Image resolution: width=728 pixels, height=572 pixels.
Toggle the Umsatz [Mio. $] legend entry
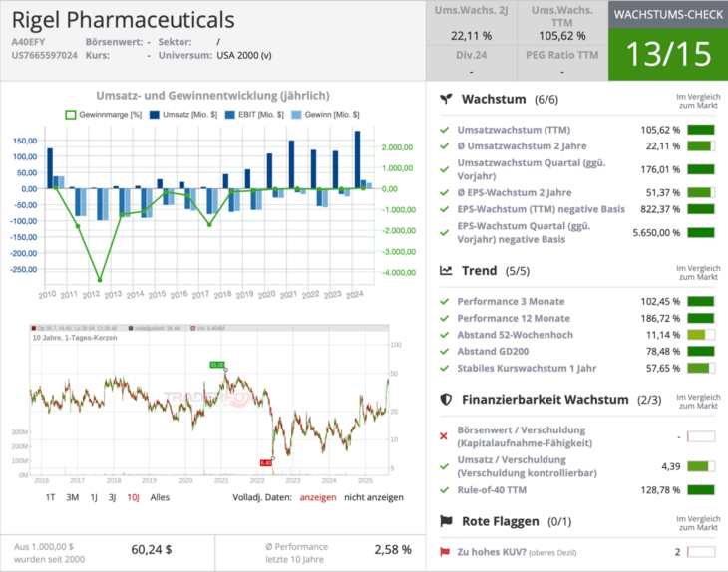pyautogui.click(x=182, y=115)
